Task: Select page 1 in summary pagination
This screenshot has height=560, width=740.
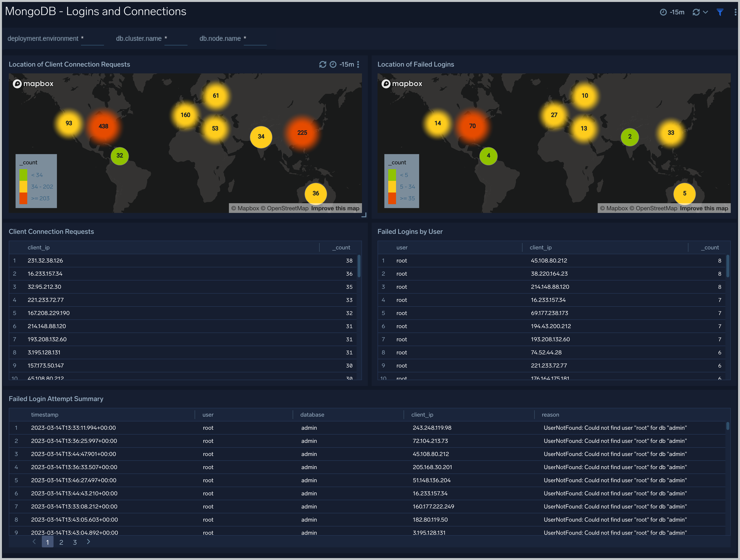Action: click(x=47, y=542)
